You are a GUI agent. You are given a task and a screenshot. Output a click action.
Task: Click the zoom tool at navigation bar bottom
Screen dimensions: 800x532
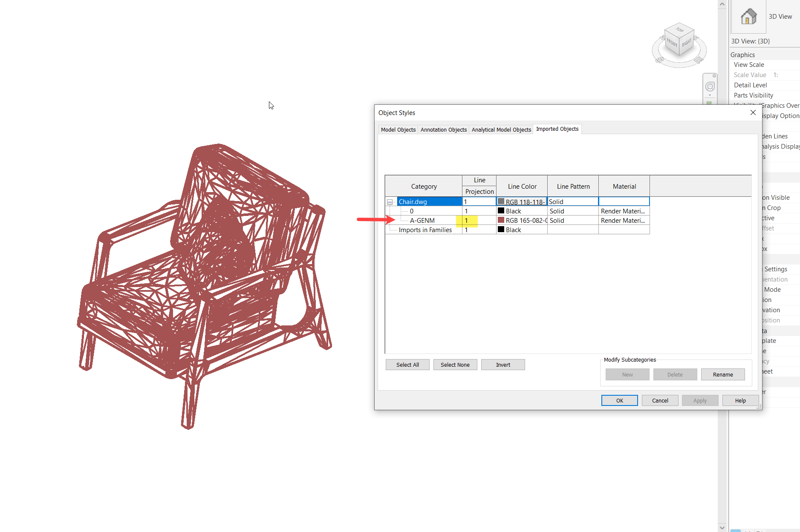pos(709,103)
